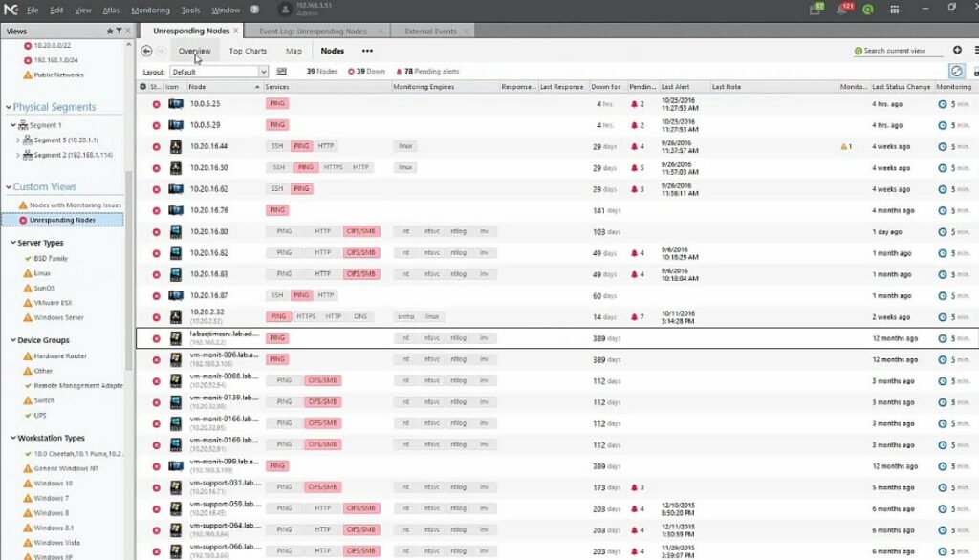Sort by Last Status Change column header
This screenshot has height=560, width=979.
901,87
